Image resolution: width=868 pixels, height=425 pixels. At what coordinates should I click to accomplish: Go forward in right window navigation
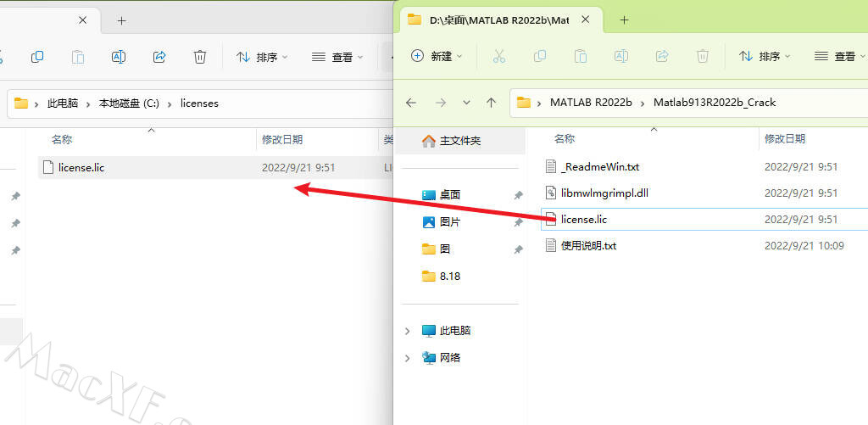coord(441,103)
